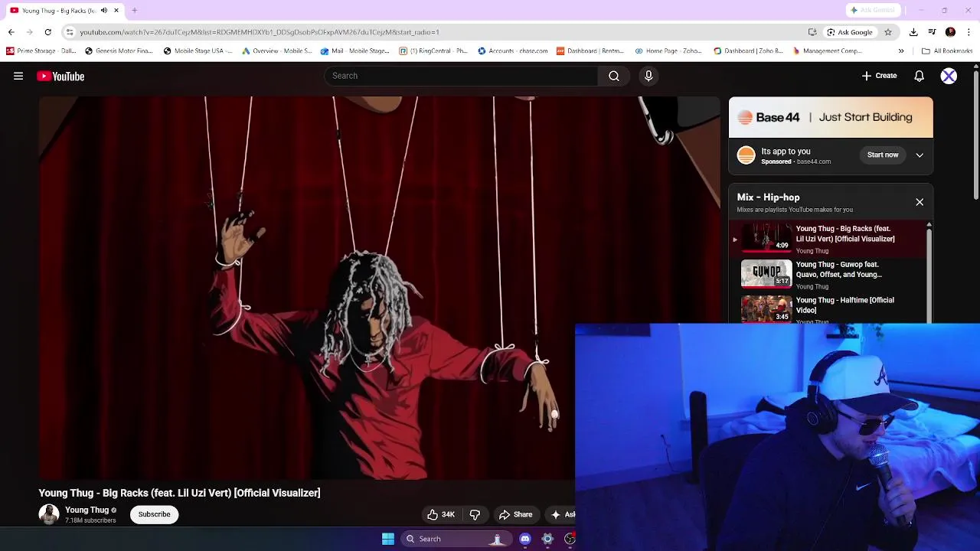This screenshot has width=980, height=551.
Task: Open the Create menu
Action: [879, 76]
